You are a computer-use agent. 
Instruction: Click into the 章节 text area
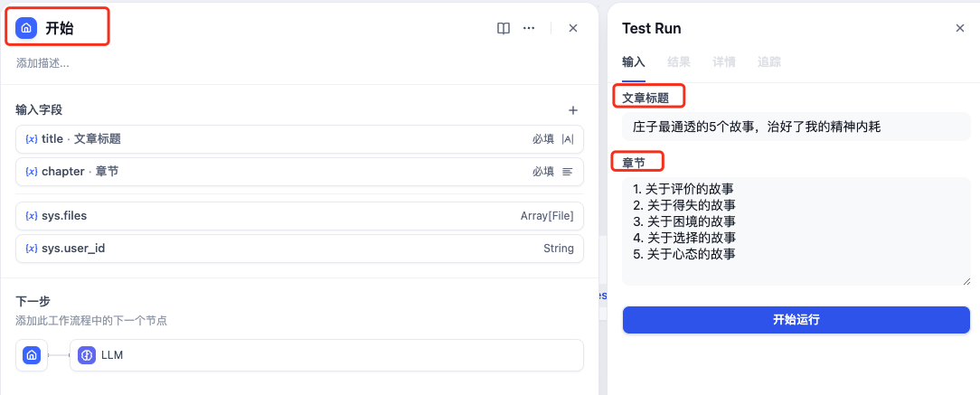tap(796, 230)
